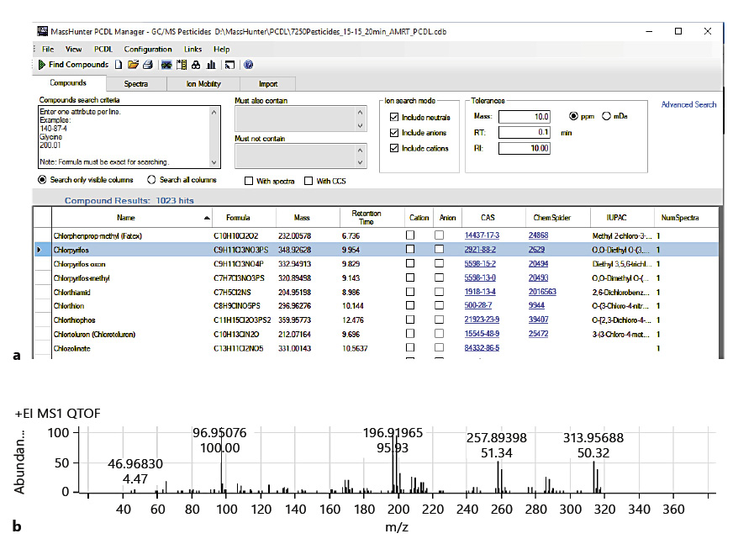Select the Chlorthiophos row name

pos(75,320)
